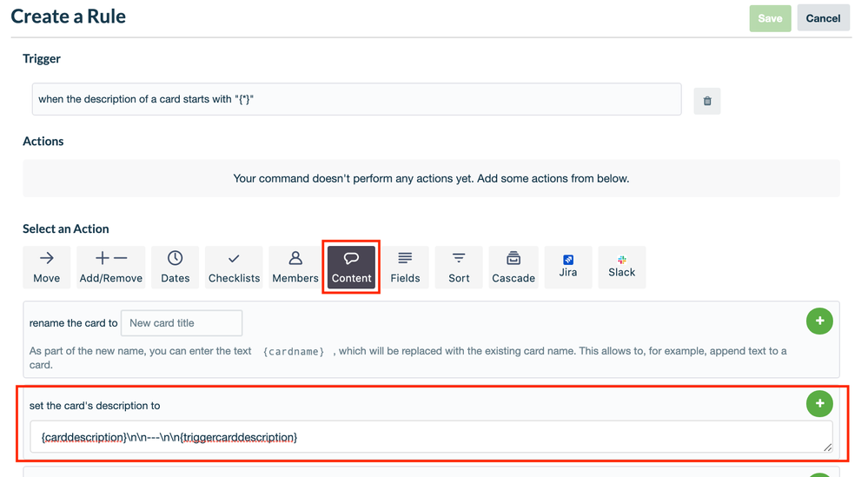Screen dimensions: 868x477
Task: Add the set description action with plus
Action: (x=819, y=403)
